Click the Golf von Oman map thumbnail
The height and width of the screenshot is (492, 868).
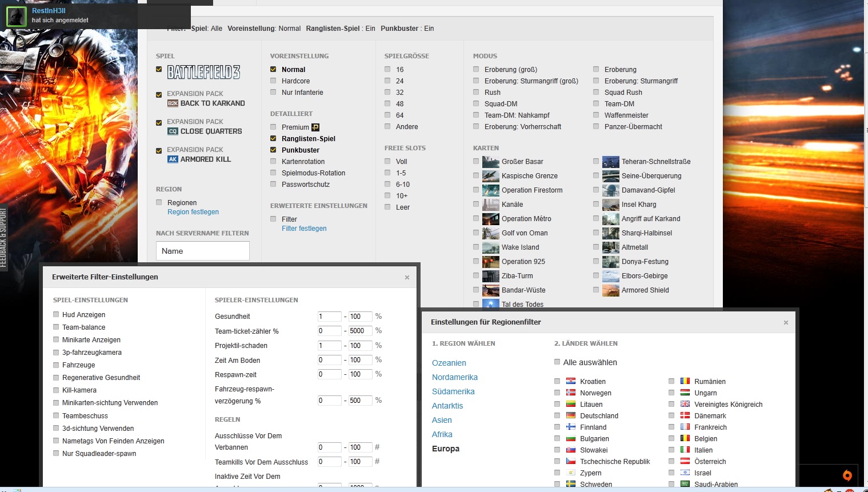tap(491, 233)
